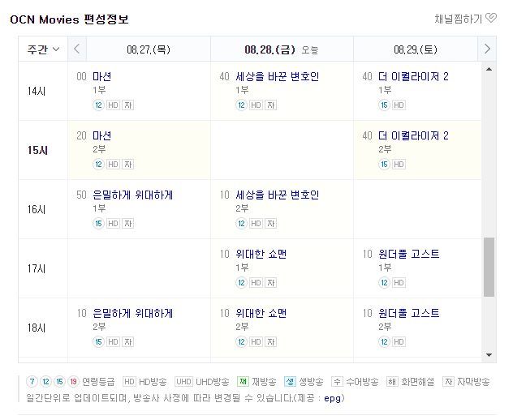This screenshot has width=513, height=420.
Task: Open 은밀하게 위대하게 1부
Action: (x=132, y=195)
